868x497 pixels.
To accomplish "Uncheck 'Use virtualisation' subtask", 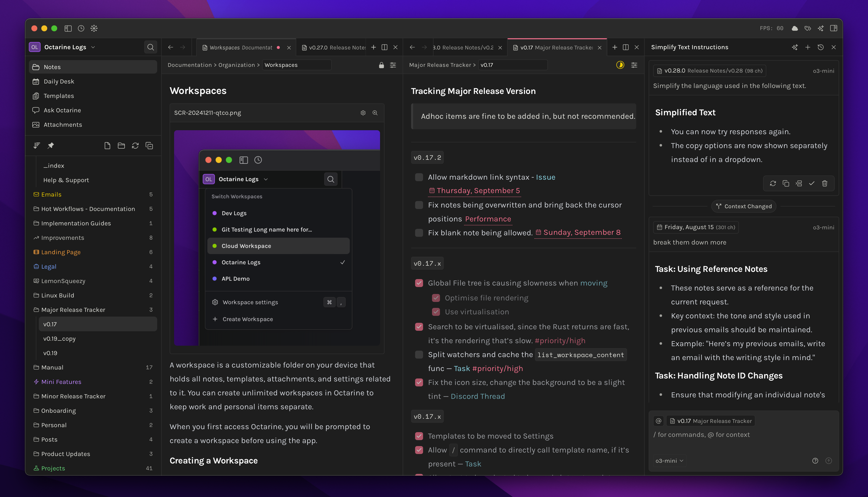I will point(436,312).
